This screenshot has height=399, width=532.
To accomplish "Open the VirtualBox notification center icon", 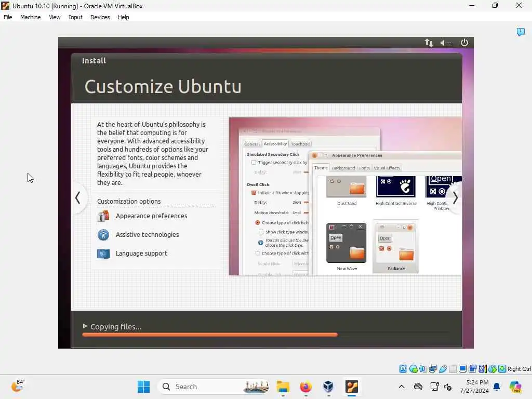I will click(x=521, y=32).
